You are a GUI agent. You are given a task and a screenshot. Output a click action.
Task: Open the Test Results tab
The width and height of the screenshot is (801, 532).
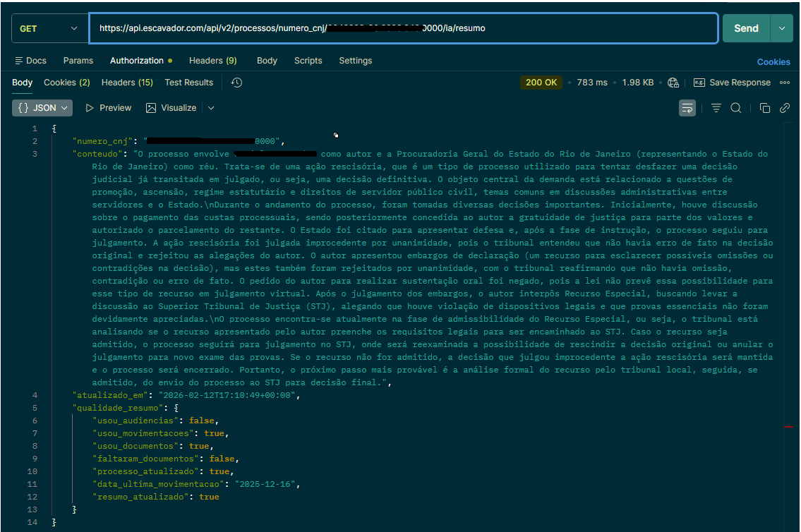188,83
